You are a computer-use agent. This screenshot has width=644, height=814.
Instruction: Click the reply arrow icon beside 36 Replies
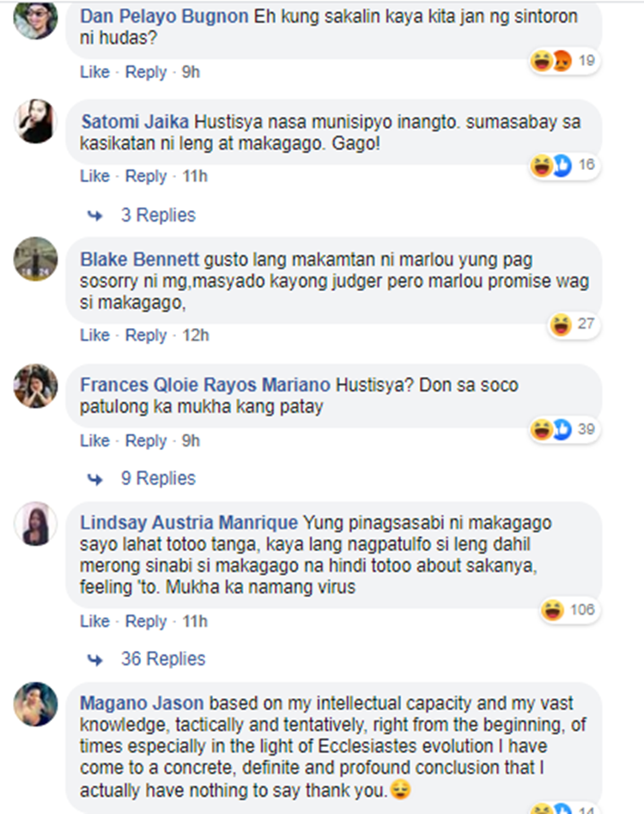point(95,659)
